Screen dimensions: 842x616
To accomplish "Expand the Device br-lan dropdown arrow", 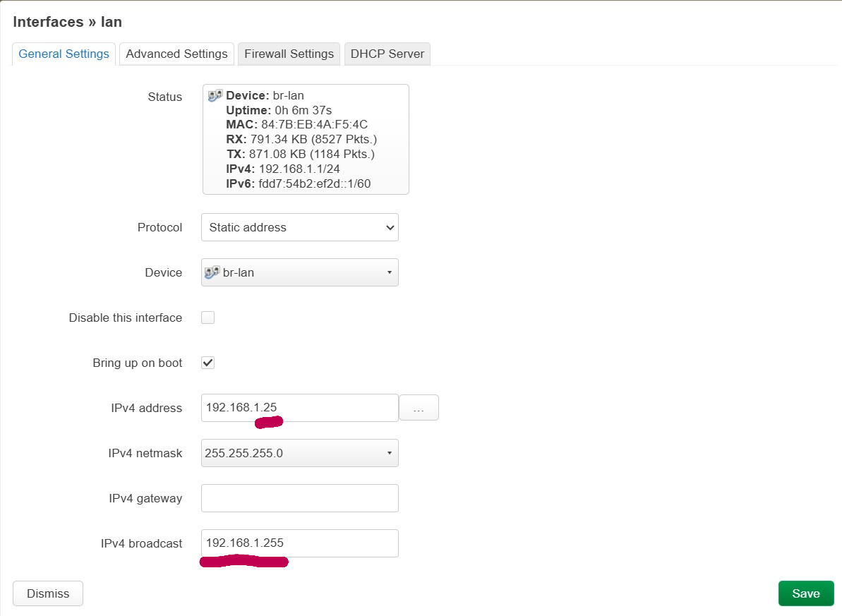I will pyautogui.click(x=390, y=272).
